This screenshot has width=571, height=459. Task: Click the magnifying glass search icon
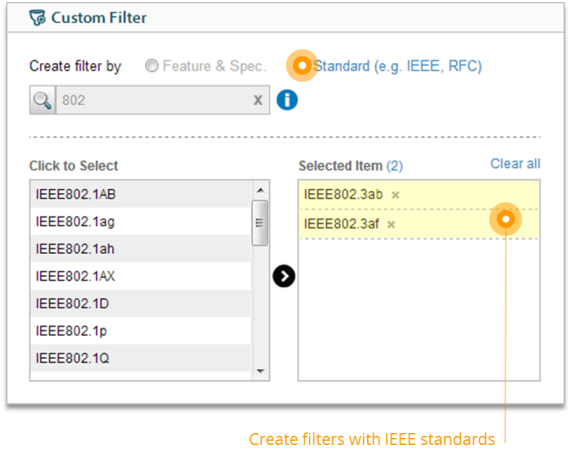coord(42,100)
